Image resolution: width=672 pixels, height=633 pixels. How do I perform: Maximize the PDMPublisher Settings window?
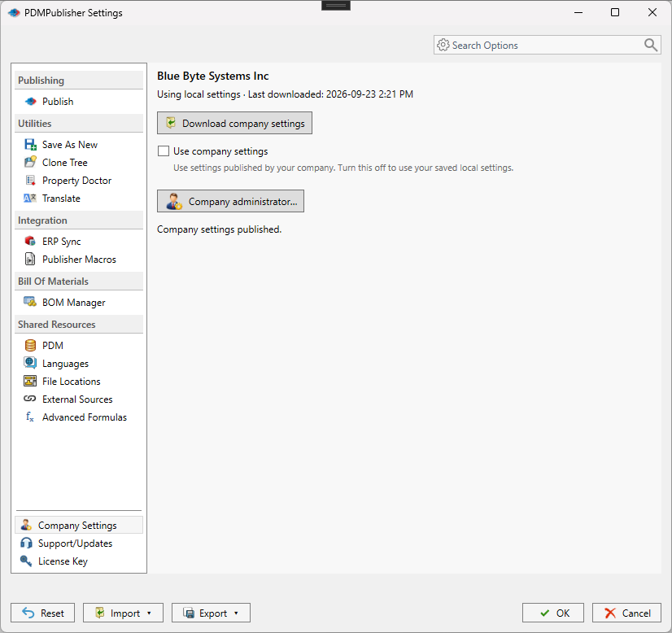tap(615, 12)
